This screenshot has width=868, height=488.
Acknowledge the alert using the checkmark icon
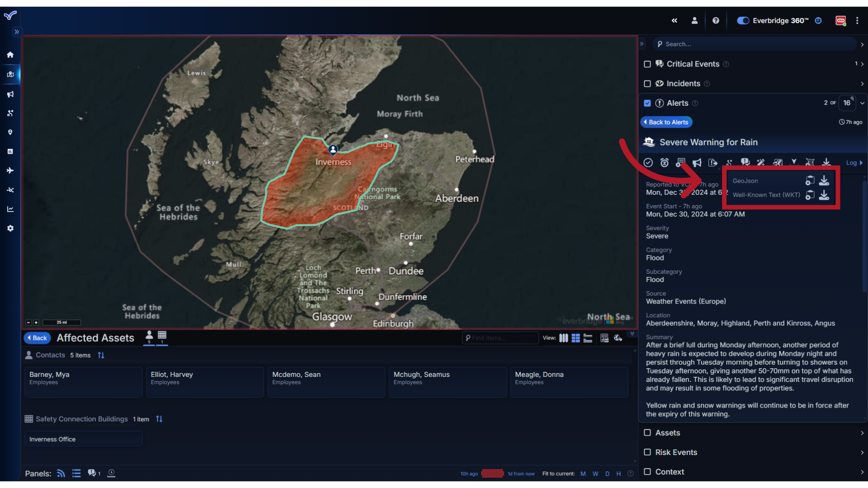[648, 162]
